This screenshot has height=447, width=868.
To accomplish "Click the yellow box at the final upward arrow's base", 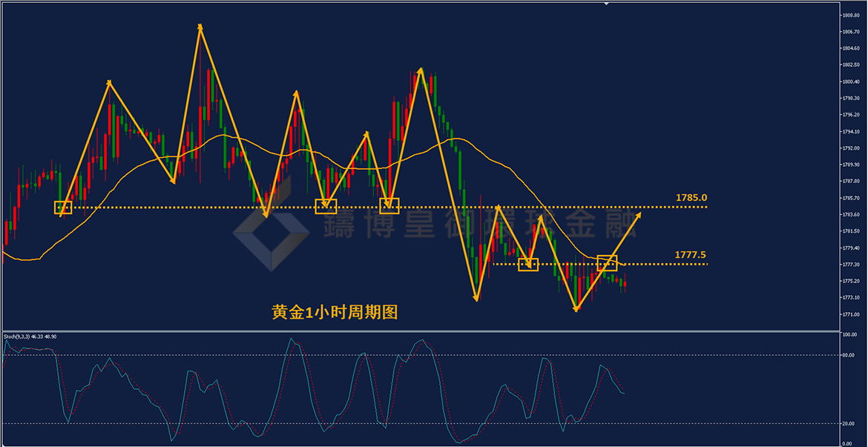I will point(608,263).
